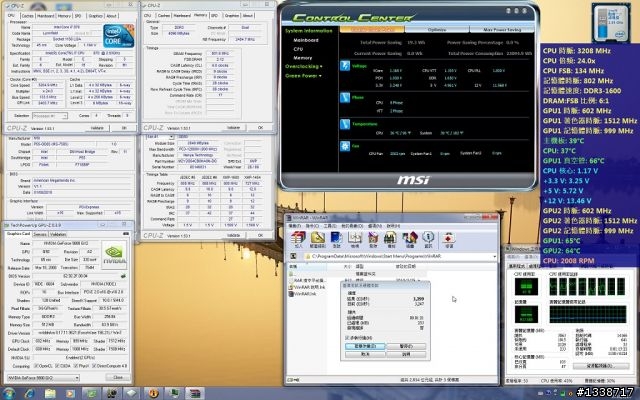
Task: Click the GPU-Z screenshot camera icon
Action: [126, 234]
